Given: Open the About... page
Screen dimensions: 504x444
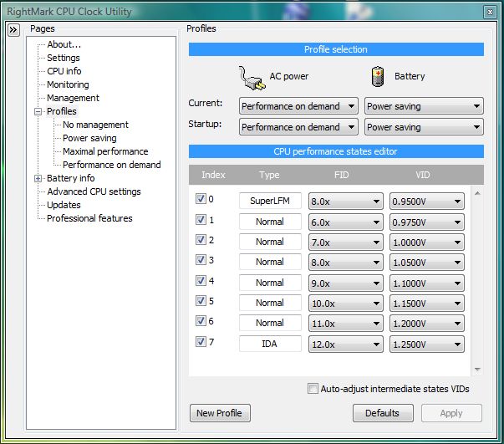Looking at the screenshot, I should pyautogui.click(x=64, y=44).
